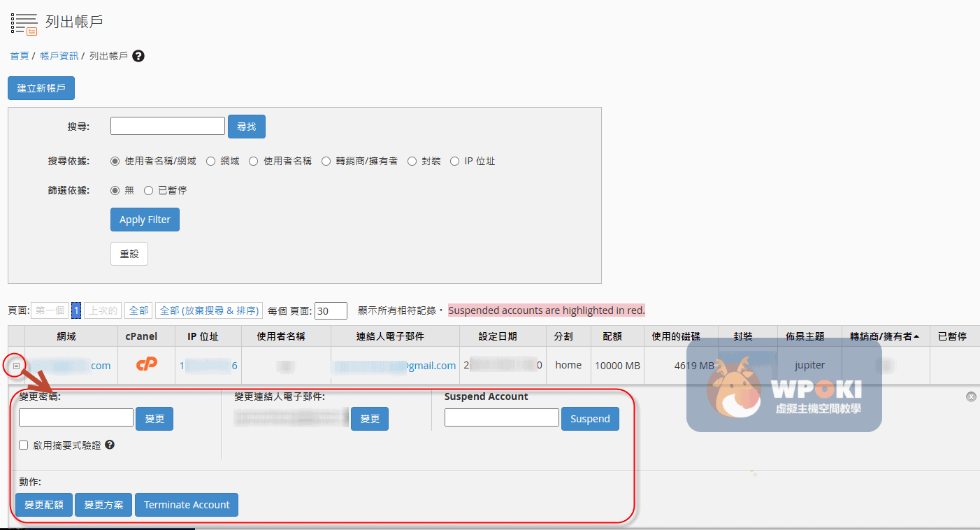Click page number 1 in pagination
980x530 pixels.
click(76, 310)
